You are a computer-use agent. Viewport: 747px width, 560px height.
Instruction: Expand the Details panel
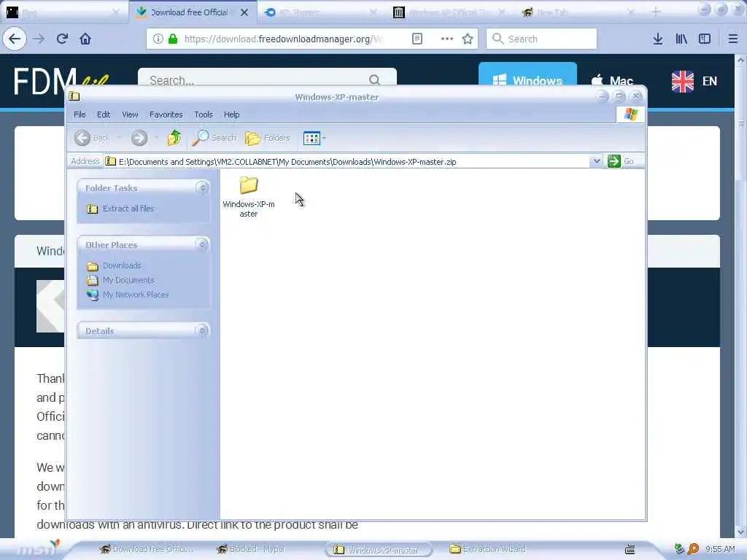pyautogui.click(x=202, y=330)
